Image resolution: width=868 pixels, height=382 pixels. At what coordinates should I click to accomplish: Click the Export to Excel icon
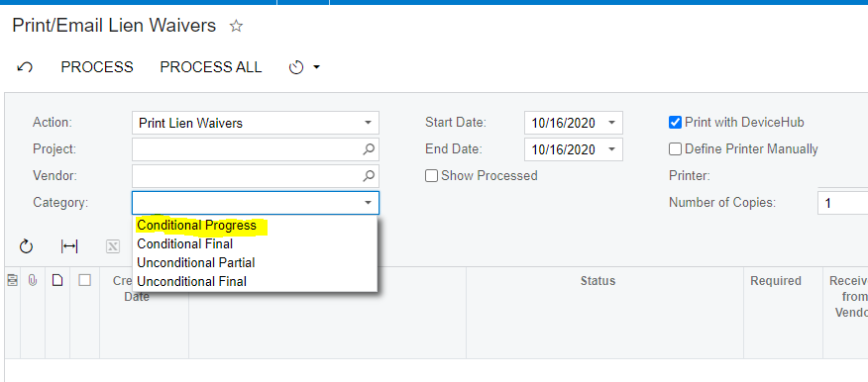(112, 246)
